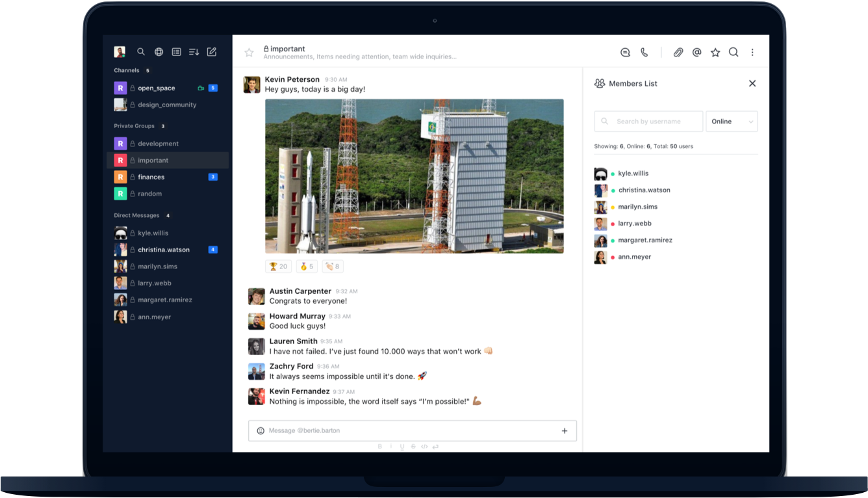Toggle the trophy reaction with 20 count
This screenshot has height=498, width=868.
tap(278, 267)
